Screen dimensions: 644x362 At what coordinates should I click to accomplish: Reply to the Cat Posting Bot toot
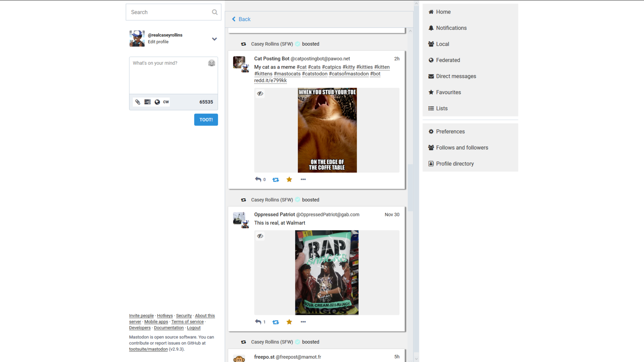pos(258,179)
